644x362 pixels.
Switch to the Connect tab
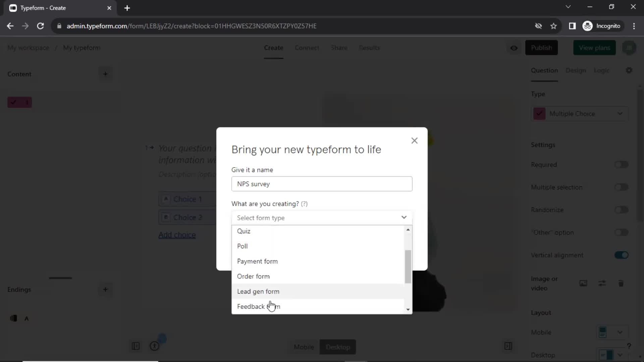pyautogui.click(x=307, y=48)
